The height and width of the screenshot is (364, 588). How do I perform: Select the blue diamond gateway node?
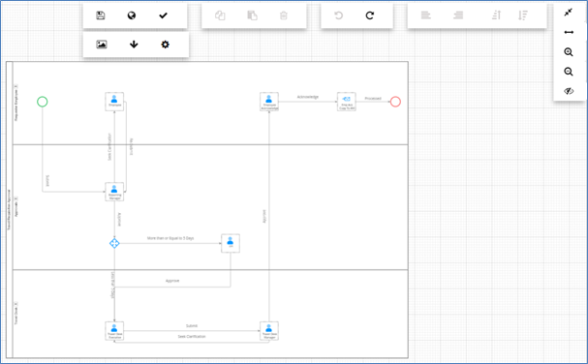[114, 243]
